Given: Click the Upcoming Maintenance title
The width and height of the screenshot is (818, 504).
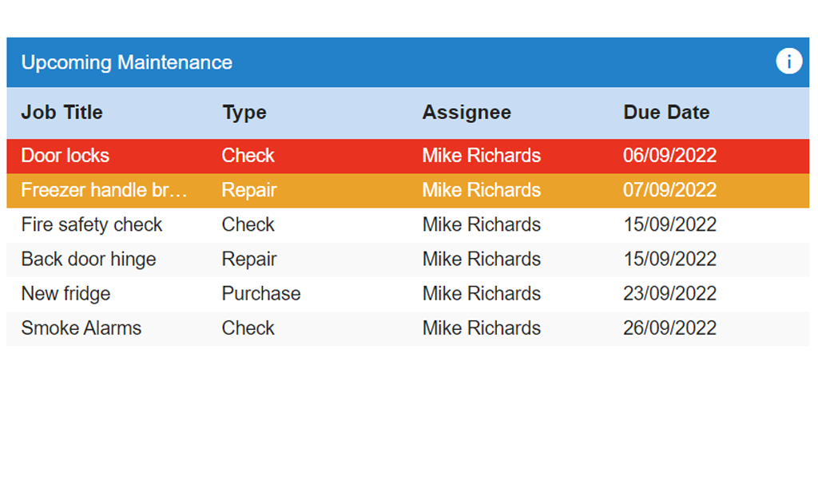Looking at the screenshot, I should (x=127, y=62).
